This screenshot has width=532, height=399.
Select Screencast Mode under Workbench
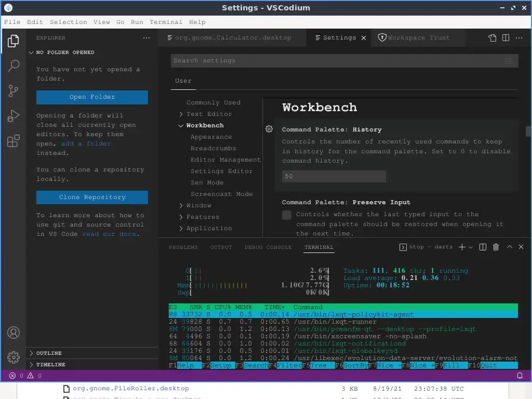[x=221, y=194]
